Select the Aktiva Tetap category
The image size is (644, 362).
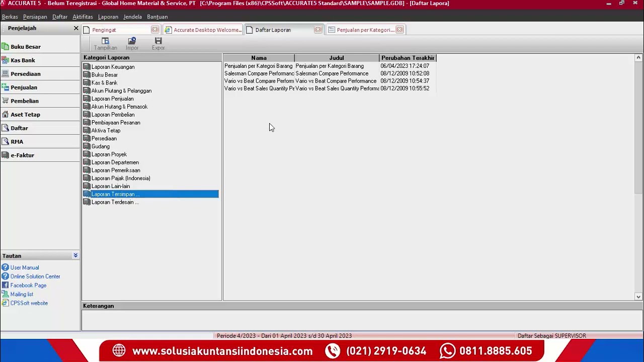tap(106, 131)
